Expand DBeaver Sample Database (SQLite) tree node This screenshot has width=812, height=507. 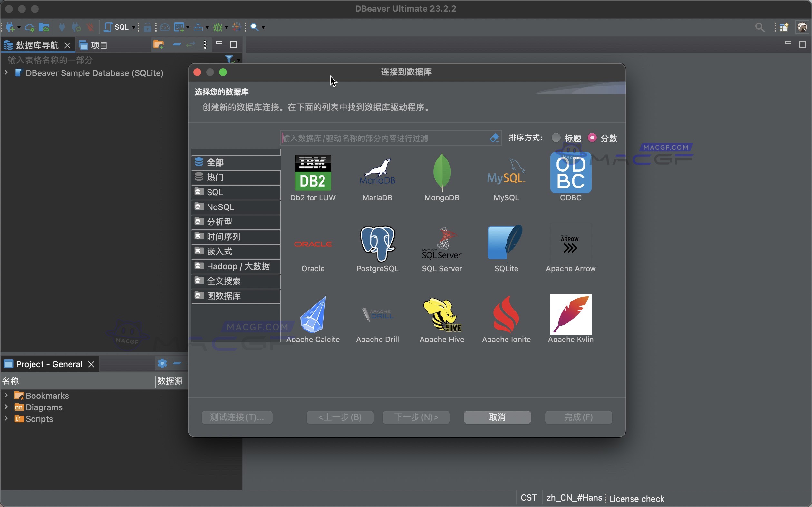tap(6, 72)
